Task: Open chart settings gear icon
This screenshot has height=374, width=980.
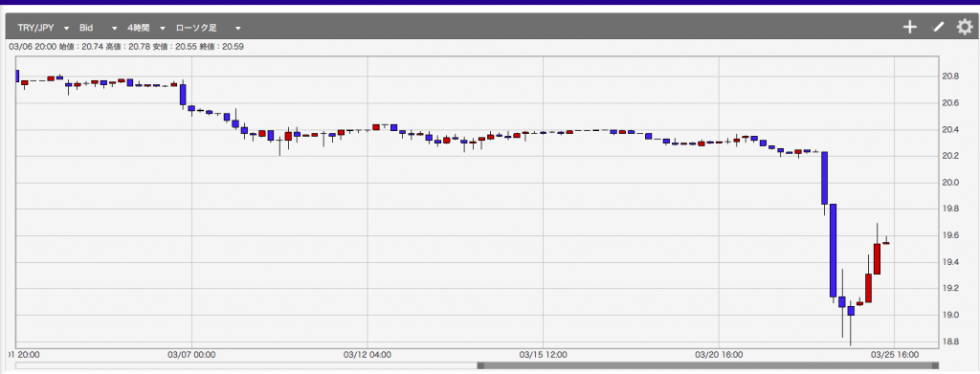Action: (x=965, y=28)
